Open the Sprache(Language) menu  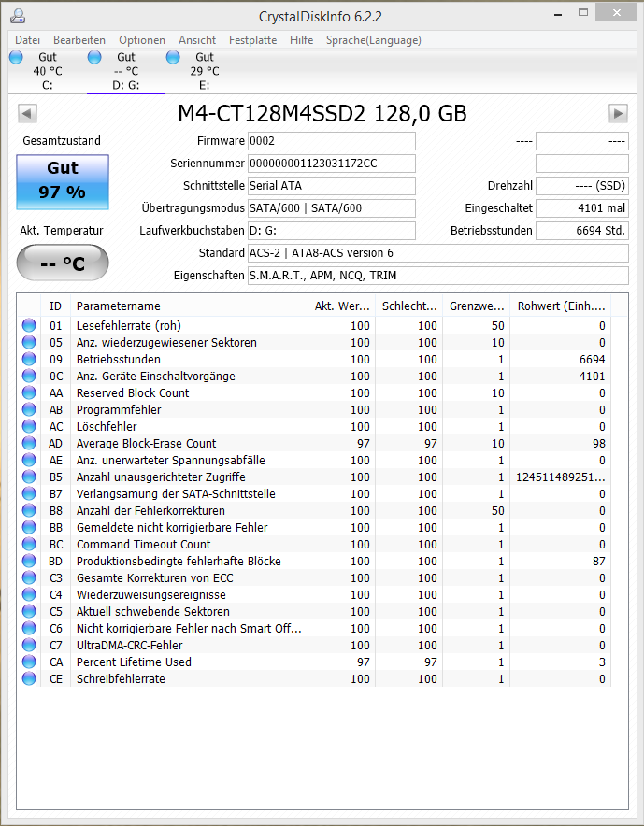pos(373,40)
